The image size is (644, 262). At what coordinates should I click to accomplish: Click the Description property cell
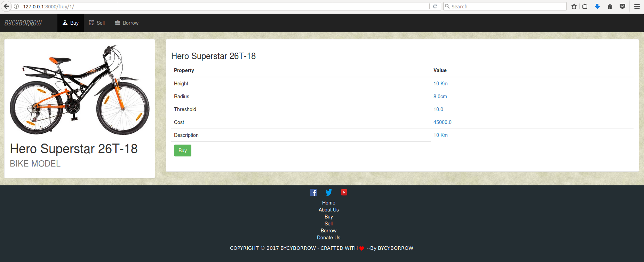tap(301, 135)
